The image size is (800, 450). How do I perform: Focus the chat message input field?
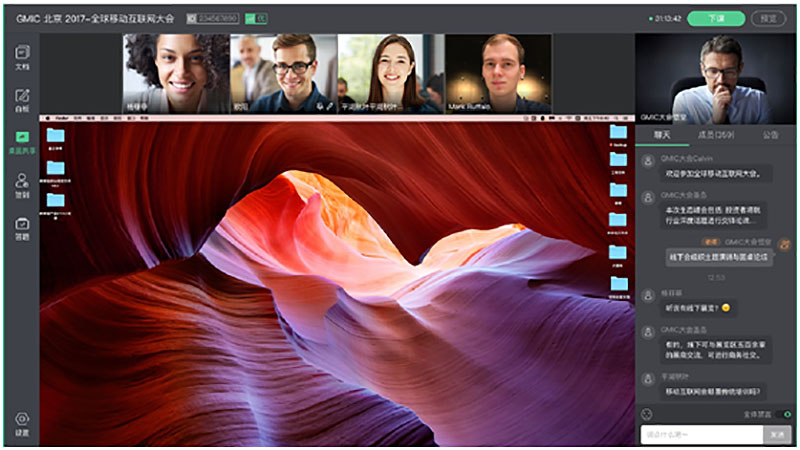(702, 435)
